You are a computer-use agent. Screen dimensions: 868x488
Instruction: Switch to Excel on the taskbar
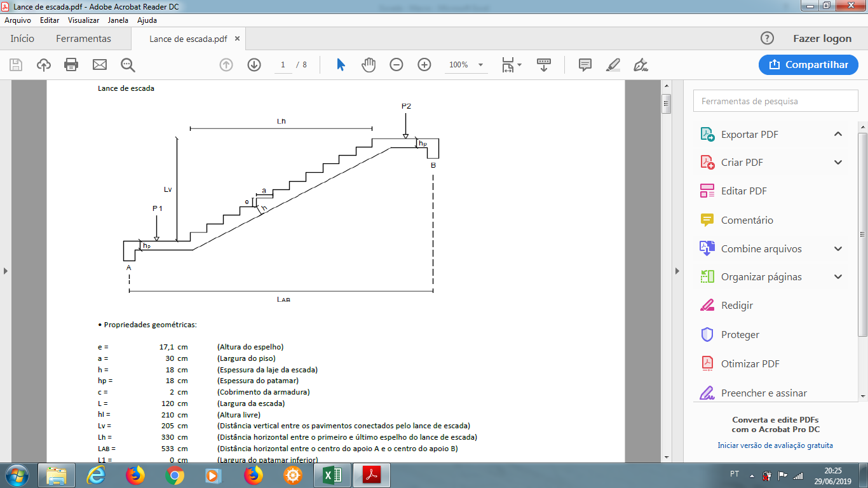point(332,475)
